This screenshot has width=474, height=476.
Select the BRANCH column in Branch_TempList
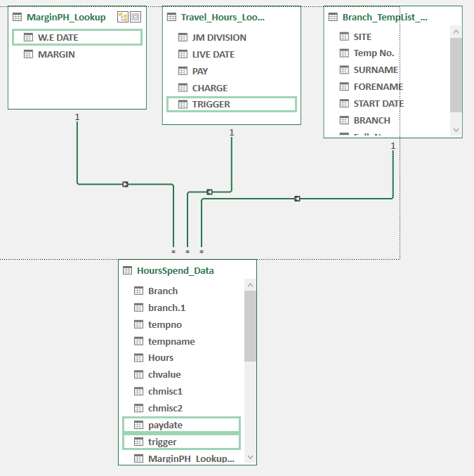click(388, 120)
